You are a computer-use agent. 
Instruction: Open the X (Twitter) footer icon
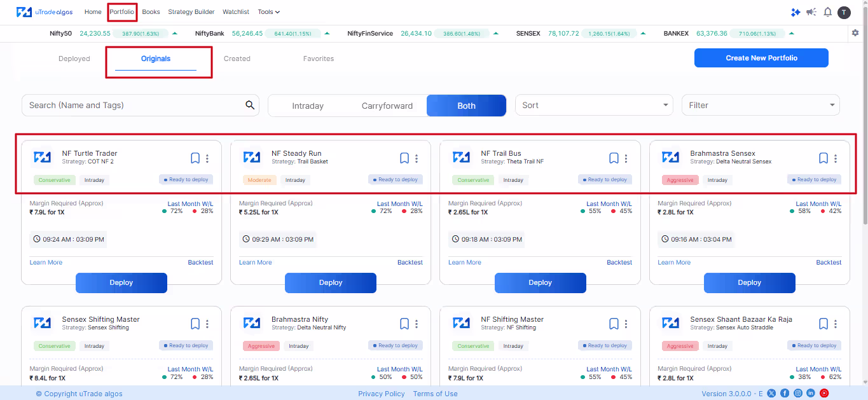tap(771, 394)
